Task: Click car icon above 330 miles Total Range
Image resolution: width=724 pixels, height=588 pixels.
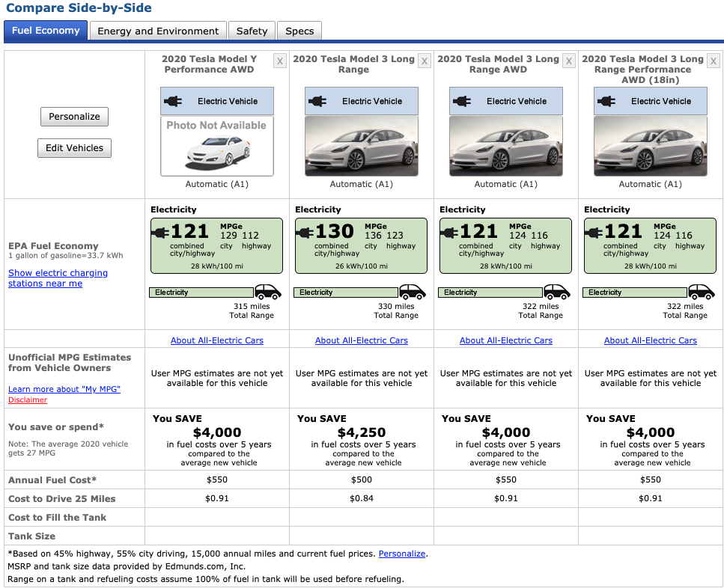Action: 413,292
